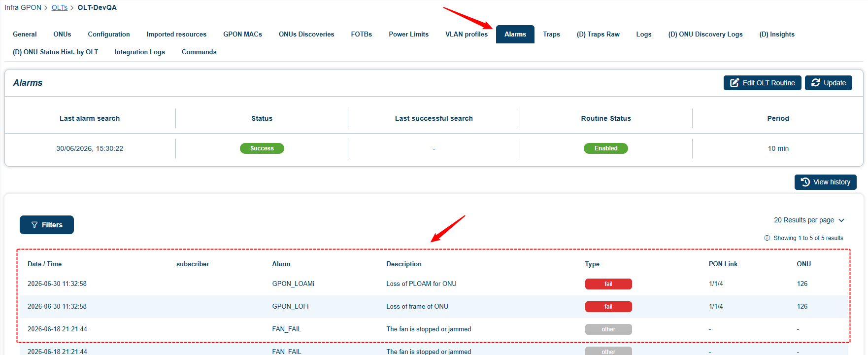Click the subscriber column header
868x355 pixels.
[193, 264]
